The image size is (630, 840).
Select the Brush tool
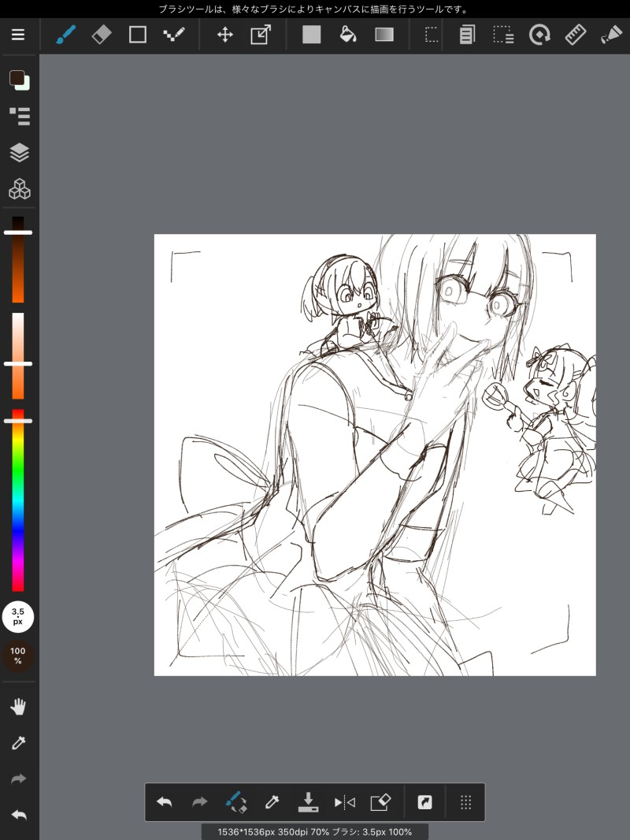[x=66, y=35]
